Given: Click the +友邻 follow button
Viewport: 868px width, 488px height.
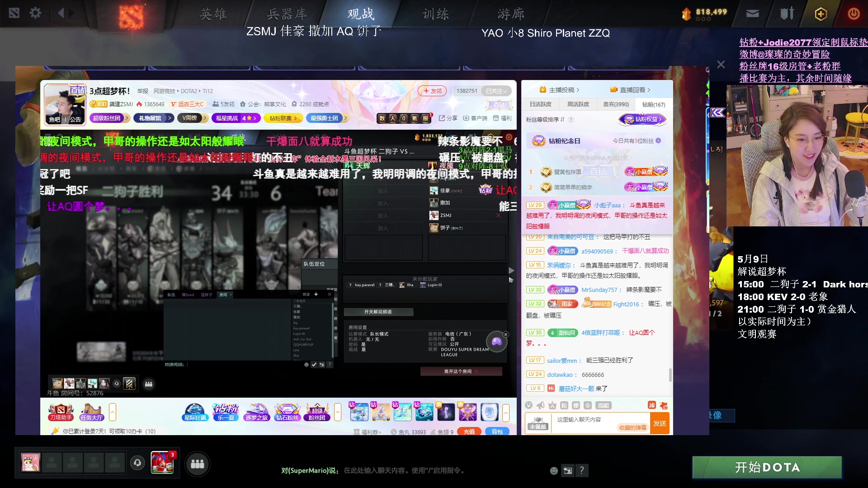Looking at the screenshot, I should click(432, 91).
